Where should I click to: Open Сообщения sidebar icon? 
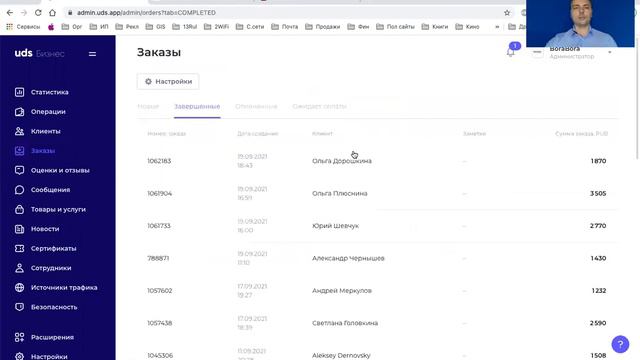click(20, 190)
